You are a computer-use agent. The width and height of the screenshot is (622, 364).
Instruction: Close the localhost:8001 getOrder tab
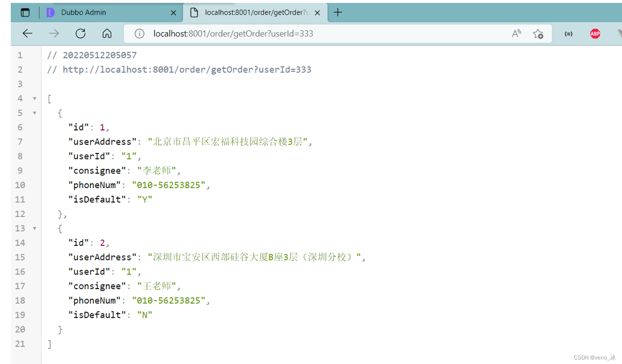[317, 13]
